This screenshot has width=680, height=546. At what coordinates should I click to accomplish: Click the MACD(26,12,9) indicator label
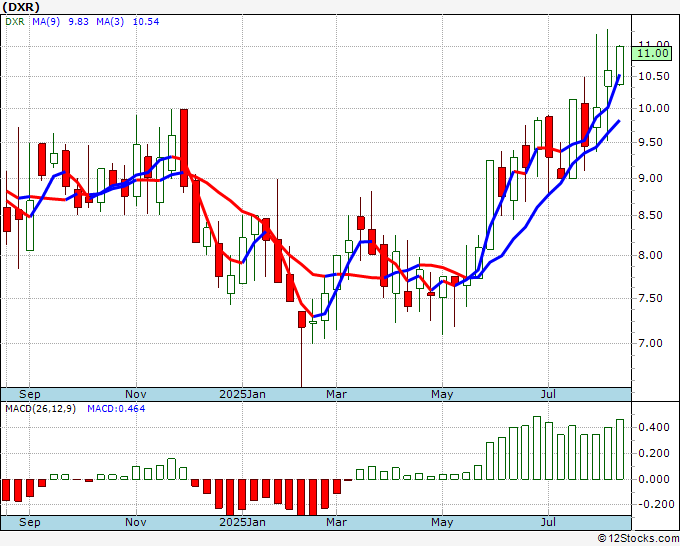(x=40, y=409)
